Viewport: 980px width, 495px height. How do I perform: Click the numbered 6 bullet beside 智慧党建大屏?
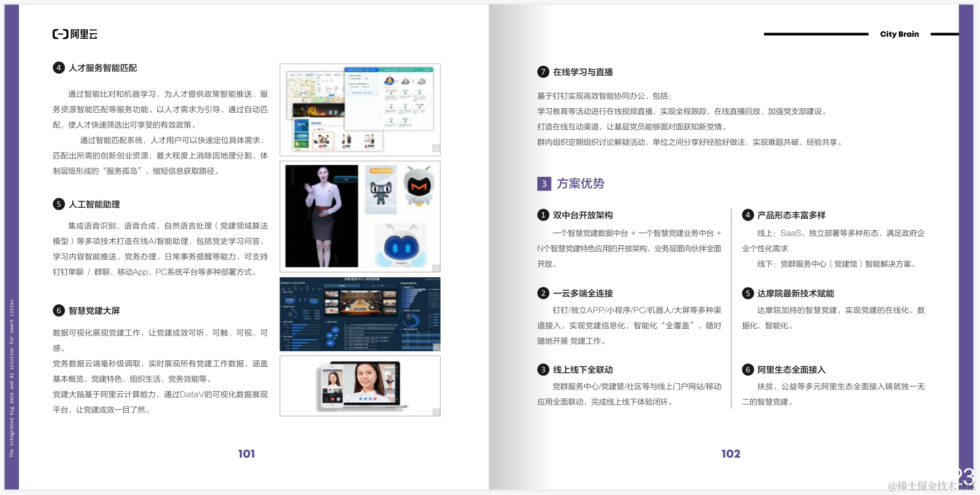pyautogui.click(x=59, y=310)
